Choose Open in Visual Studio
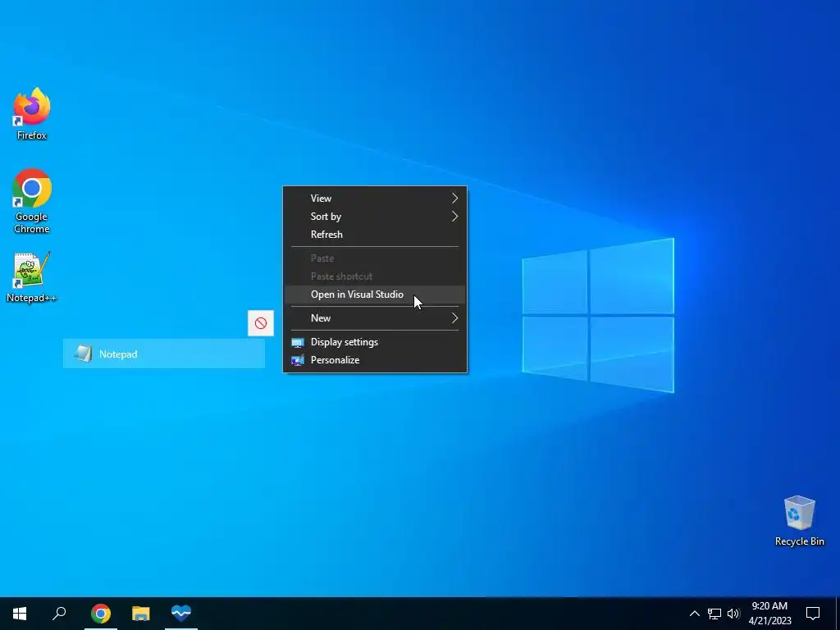840x630 pixels. 375,294
